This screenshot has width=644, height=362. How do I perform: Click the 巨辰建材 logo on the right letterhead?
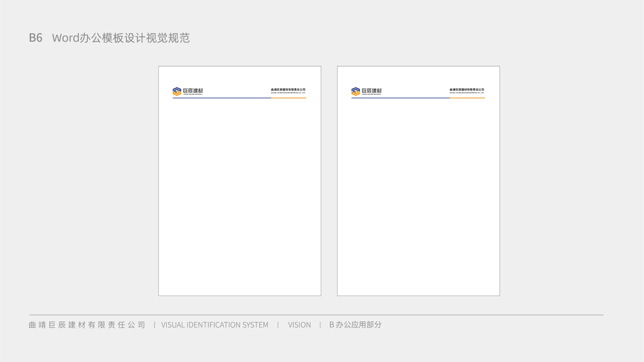coord(366,91)
